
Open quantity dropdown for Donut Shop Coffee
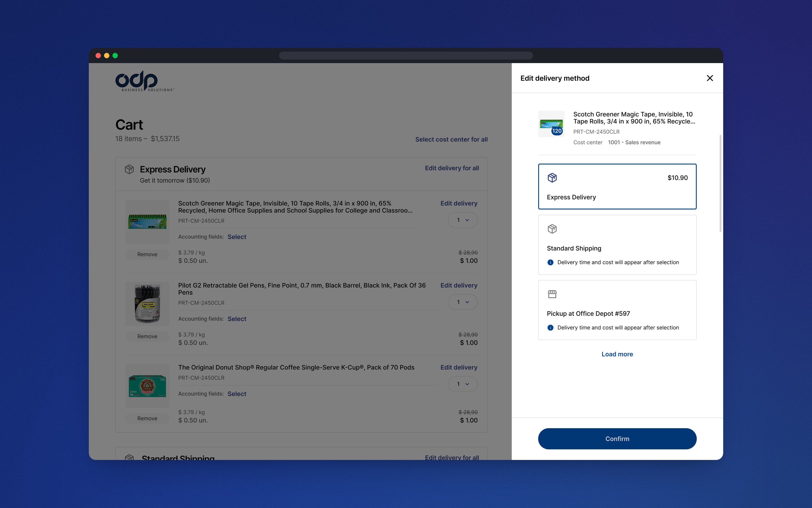pyautogui.click(x=462, y=384)
